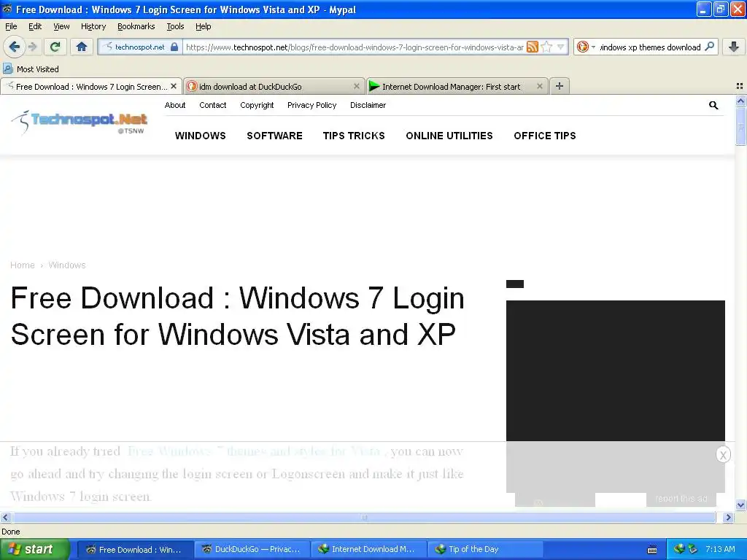Image resolution: width=747 pixels, height=560 pixels.
Task: Go to the browser Home page
Action: click(82, 47)
